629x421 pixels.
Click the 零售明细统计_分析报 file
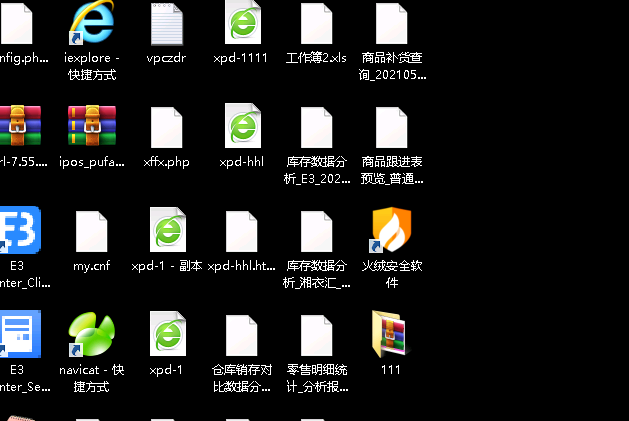[316, 335]
